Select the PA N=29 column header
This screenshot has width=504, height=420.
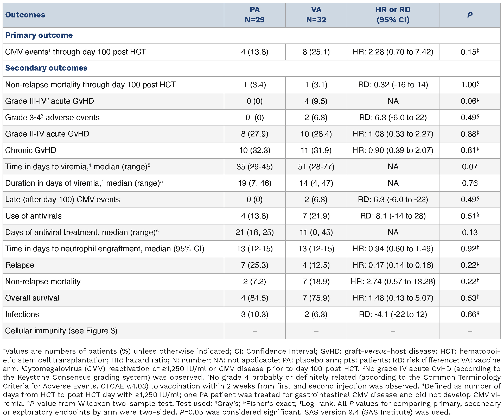click(x=254, y=15)
